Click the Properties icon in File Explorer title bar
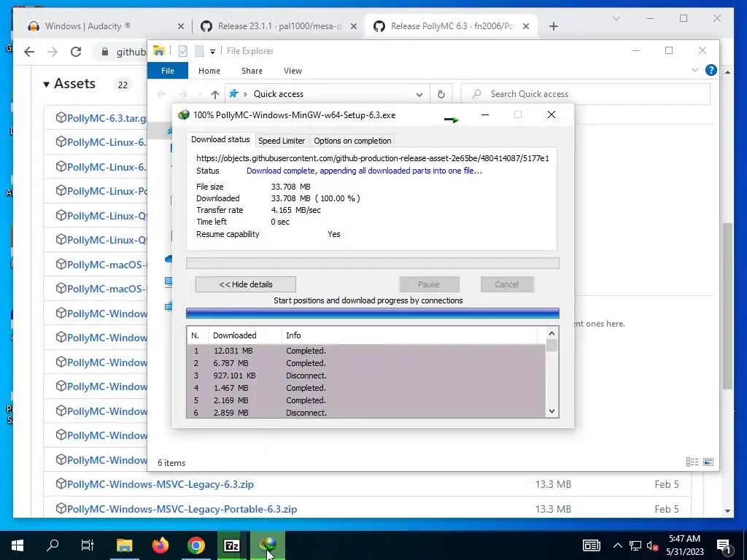Viewport: 747px width, 560px height. pos(182,51)
